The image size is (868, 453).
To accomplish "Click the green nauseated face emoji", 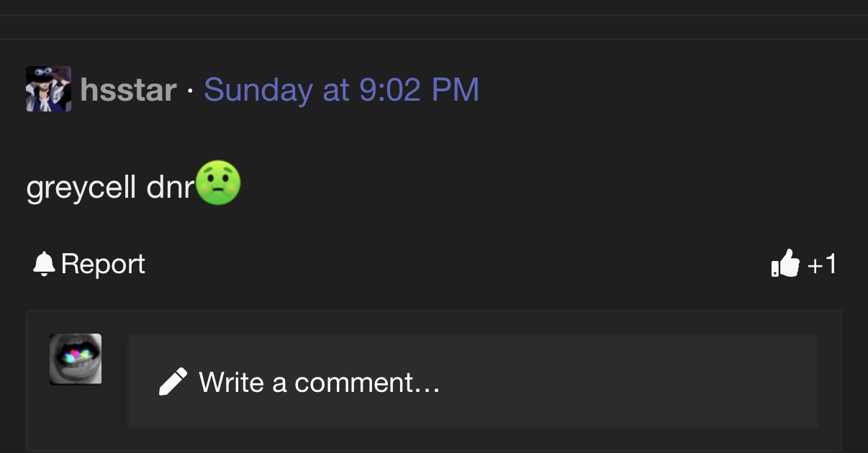I will point(218,183).
